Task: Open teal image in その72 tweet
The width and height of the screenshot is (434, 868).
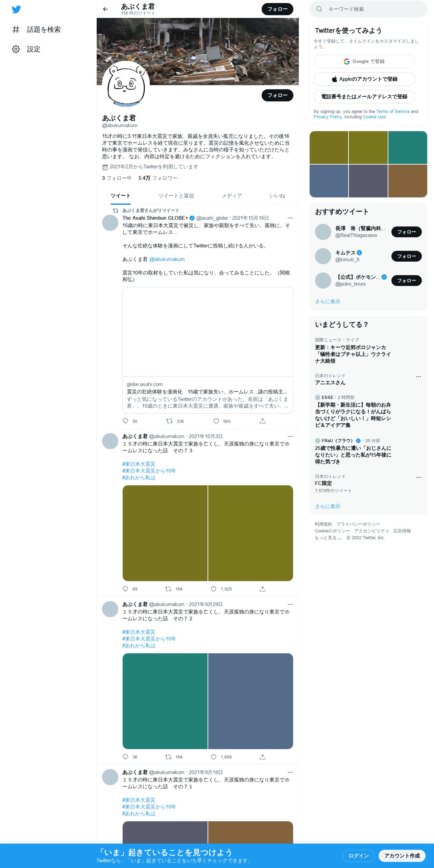Action: 165,701
